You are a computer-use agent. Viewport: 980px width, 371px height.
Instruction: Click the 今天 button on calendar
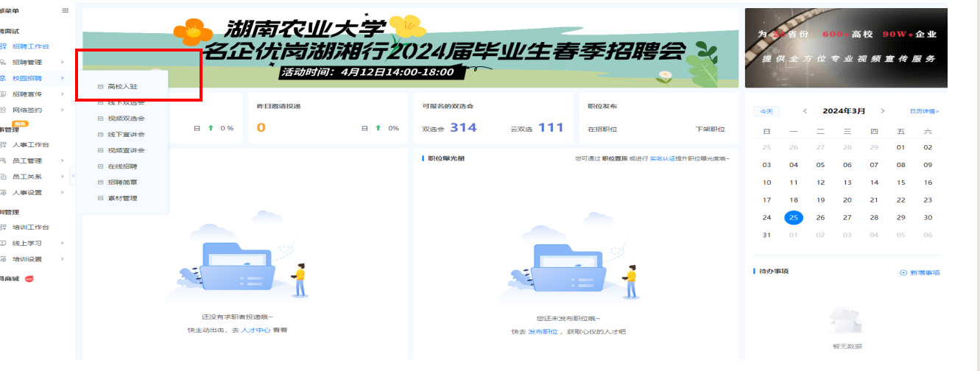766,111
